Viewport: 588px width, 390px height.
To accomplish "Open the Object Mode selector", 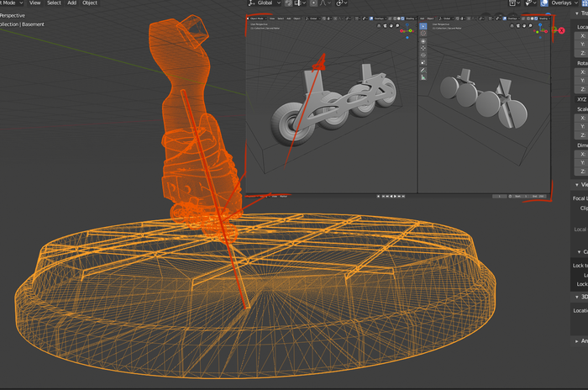I will tap(10, 3).
